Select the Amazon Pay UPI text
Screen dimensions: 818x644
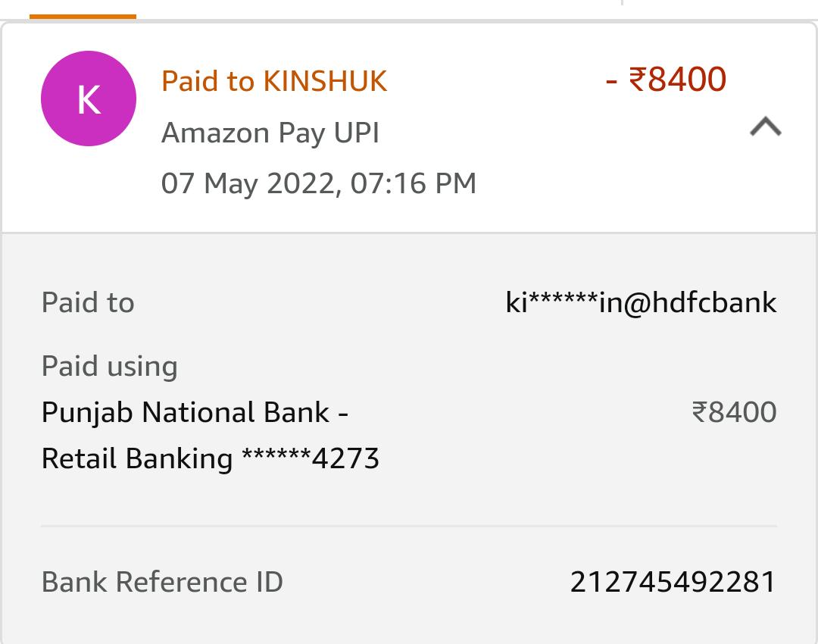(270, 133)
